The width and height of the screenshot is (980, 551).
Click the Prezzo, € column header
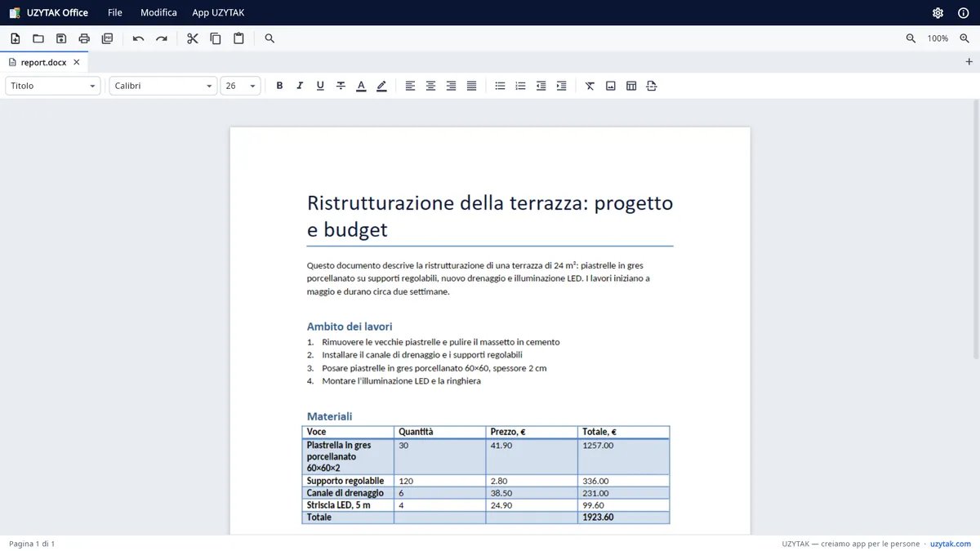[532, 432]
